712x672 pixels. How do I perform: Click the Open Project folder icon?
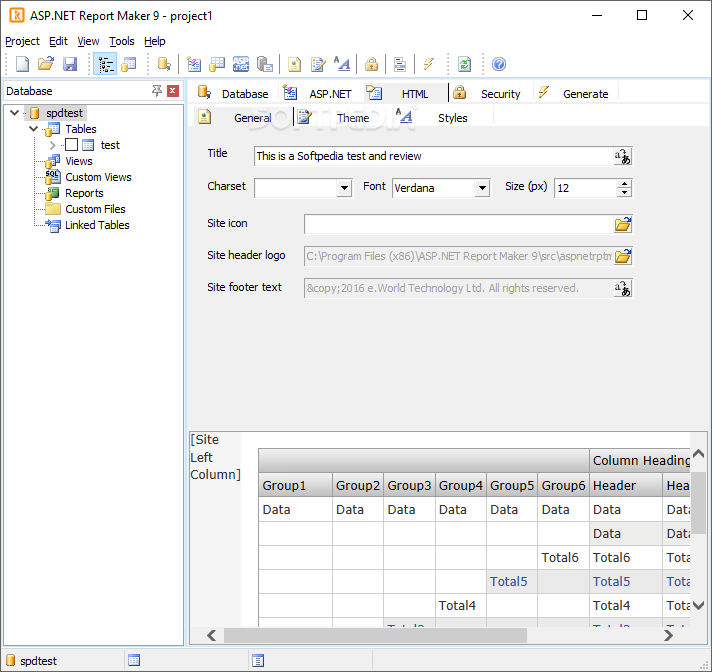coord(46,64)
